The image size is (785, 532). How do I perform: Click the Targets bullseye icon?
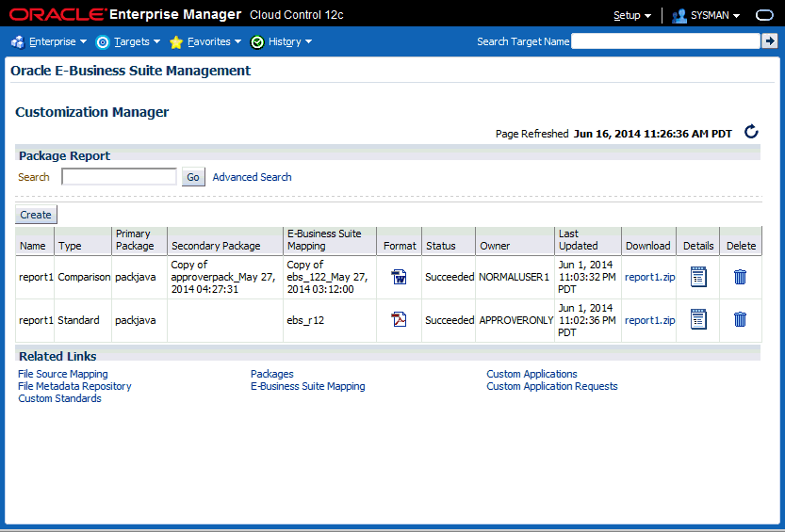click(x=103, y=42)
